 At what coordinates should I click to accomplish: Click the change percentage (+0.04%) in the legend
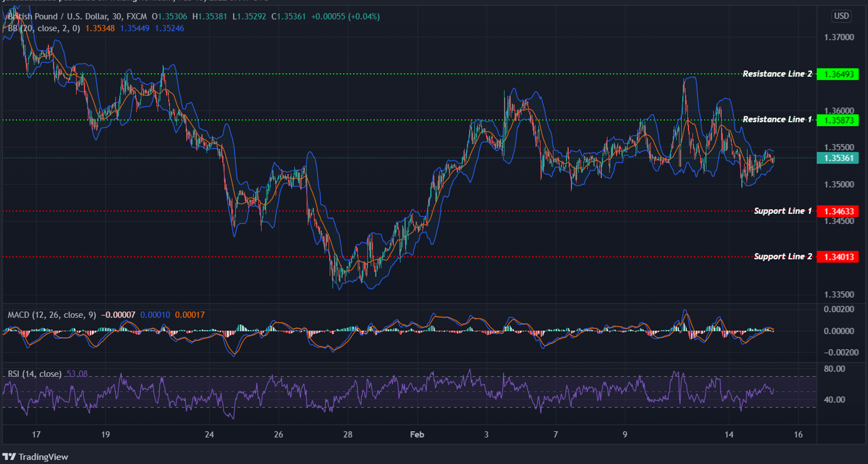(364, 16)
